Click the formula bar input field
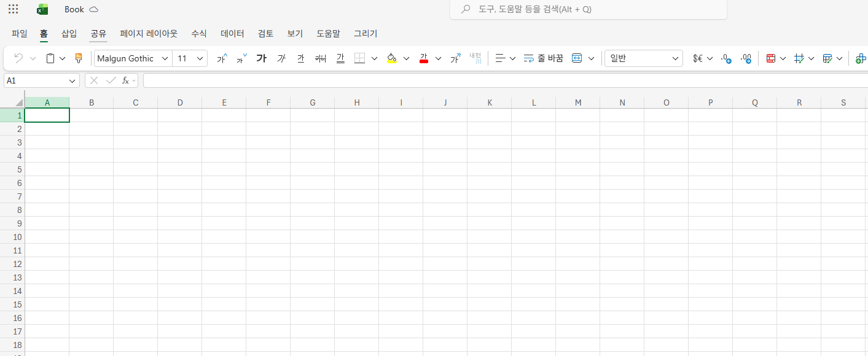The width and height of the screenshot is (868, 356). pos(505,80)
